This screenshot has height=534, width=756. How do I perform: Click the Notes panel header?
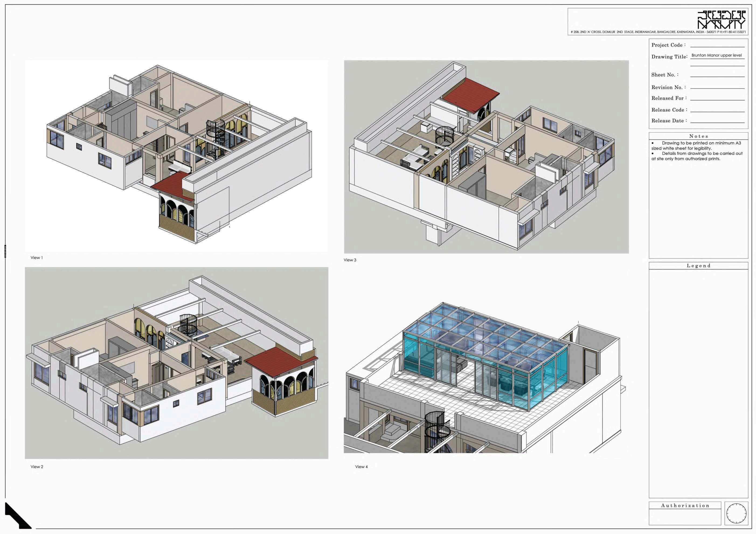[698, 136]
